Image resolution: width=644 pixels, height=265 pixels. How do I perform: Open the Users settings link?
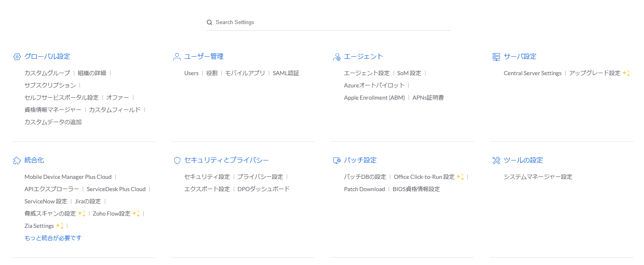point(191,73)
